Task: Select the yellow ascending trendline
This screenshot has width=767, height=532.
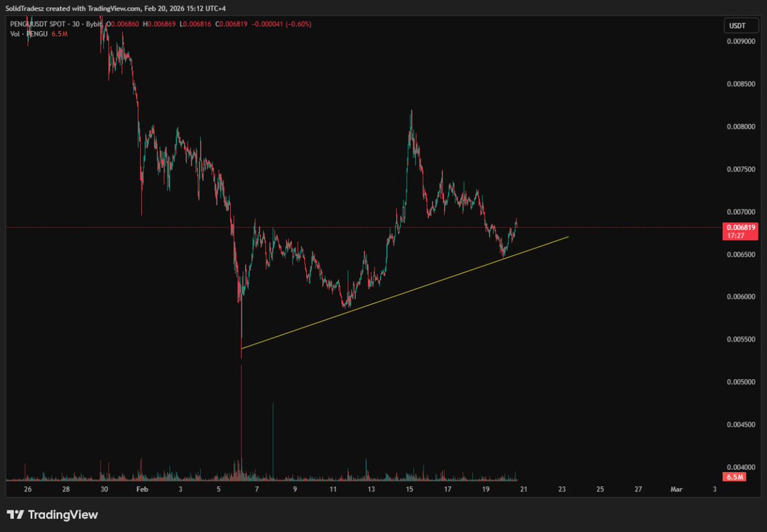Action: (x=404, y=293)
